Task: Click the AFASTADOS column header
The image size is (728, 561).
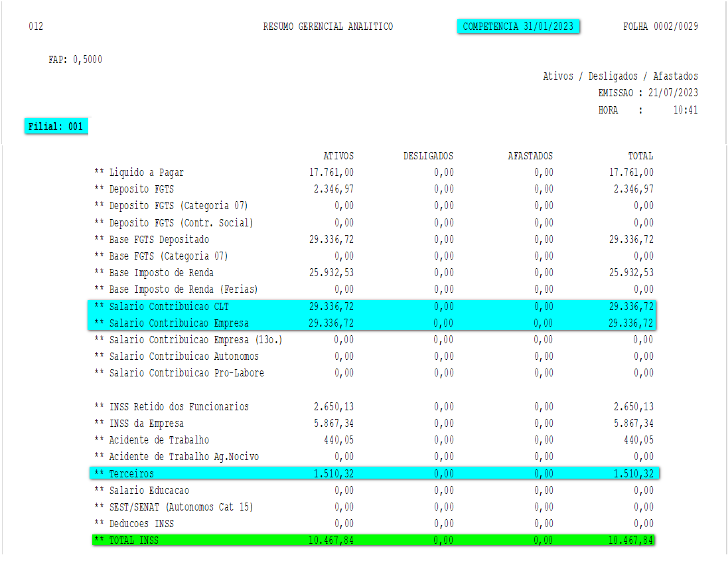Action: [530, 156]
